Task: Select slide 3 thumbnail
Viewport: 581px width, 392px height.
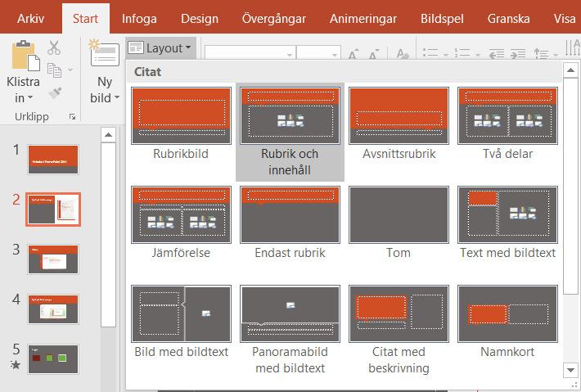Action: pyautogui.click(x=53, y=259)
